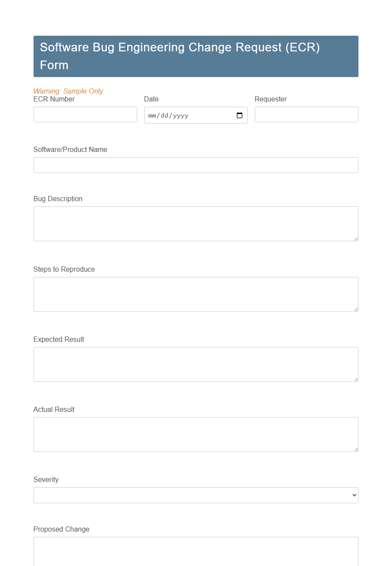
Task: Open the Severity dropdown
Action: [x=196, y=495]
